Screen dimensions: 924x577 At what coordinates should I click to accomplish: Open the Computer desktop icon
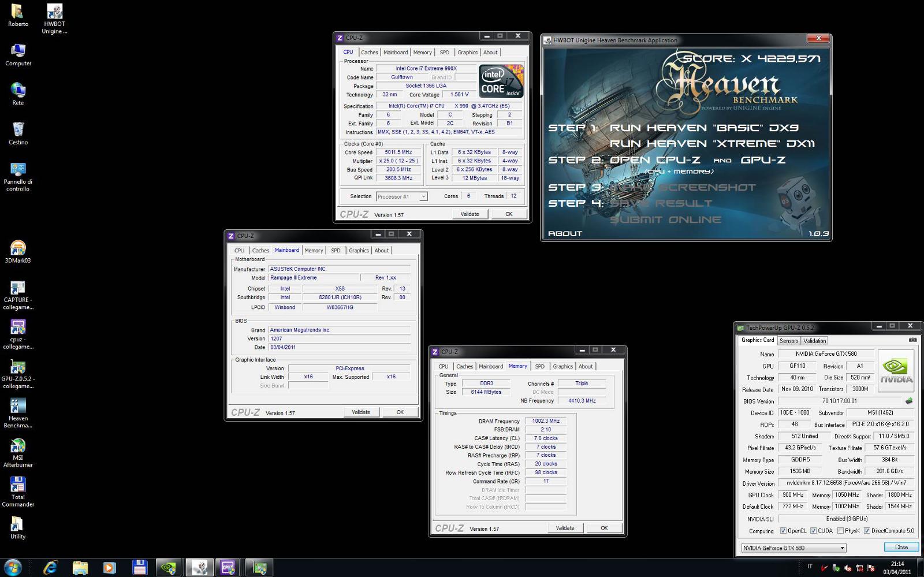18,55
